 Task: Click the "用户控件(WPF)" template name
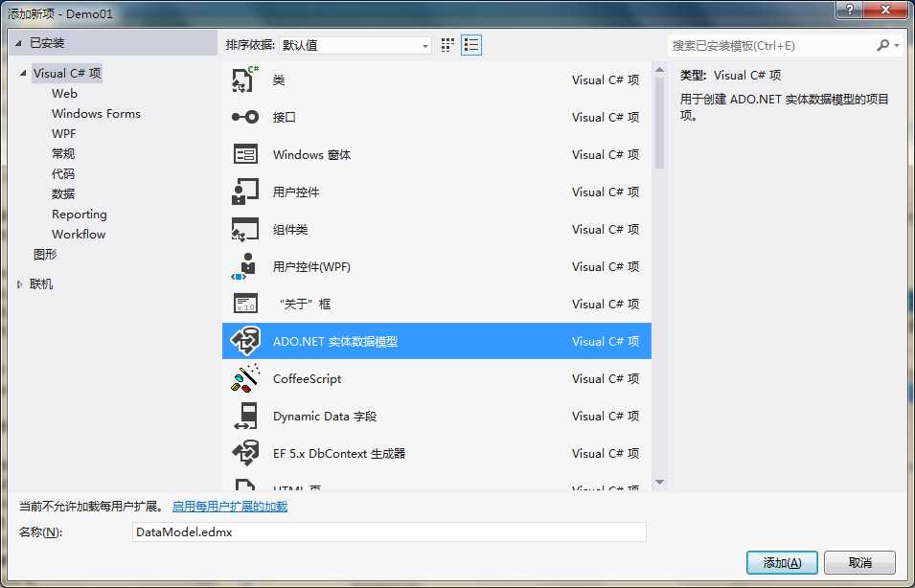(x=311, y=267)
